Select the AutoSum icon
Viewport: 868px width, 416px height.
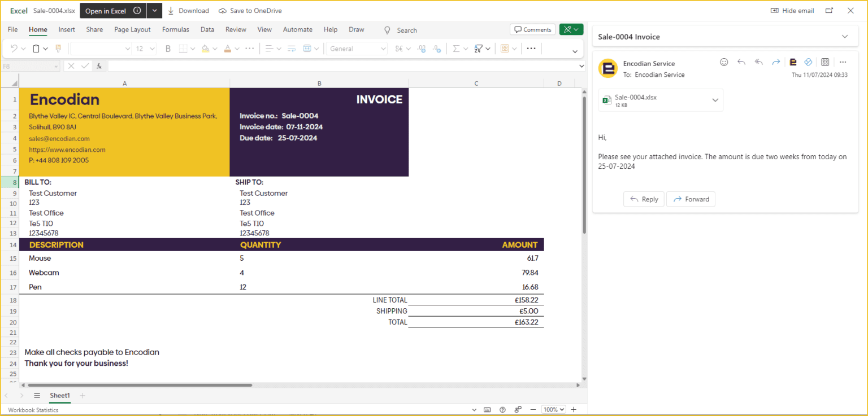[x=456, y=49]
